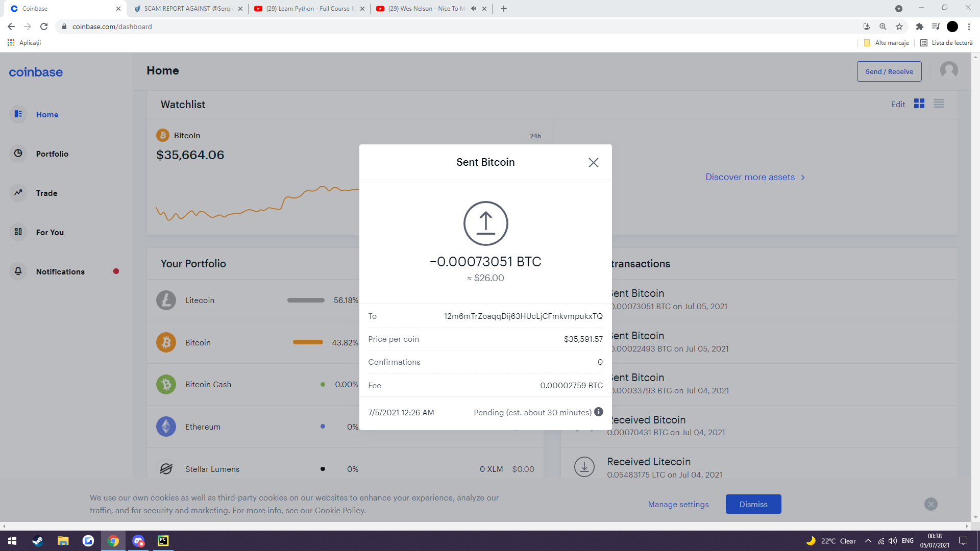Viewport: 980px width, 551px height.
Task: Click Edit on the Watchlist
Action: coord(898,104)
